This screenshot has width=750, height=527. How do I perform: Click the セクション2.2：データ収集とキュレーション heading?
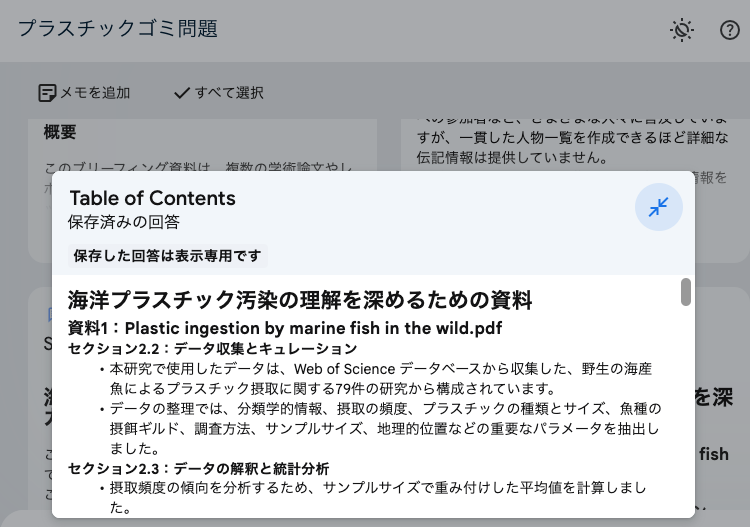click(x=212, y=348)
